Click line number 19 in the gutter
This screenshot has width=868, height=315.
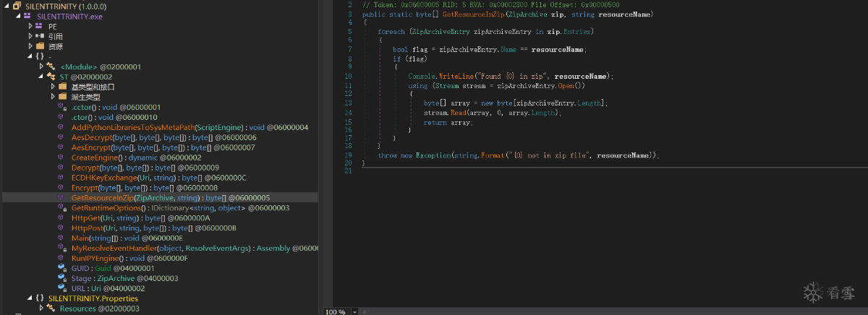349,155
